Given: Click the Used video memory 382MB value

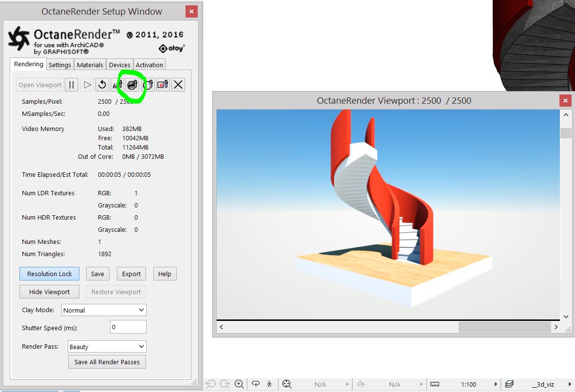Looking at the screenshot, I should click(131, 129).
